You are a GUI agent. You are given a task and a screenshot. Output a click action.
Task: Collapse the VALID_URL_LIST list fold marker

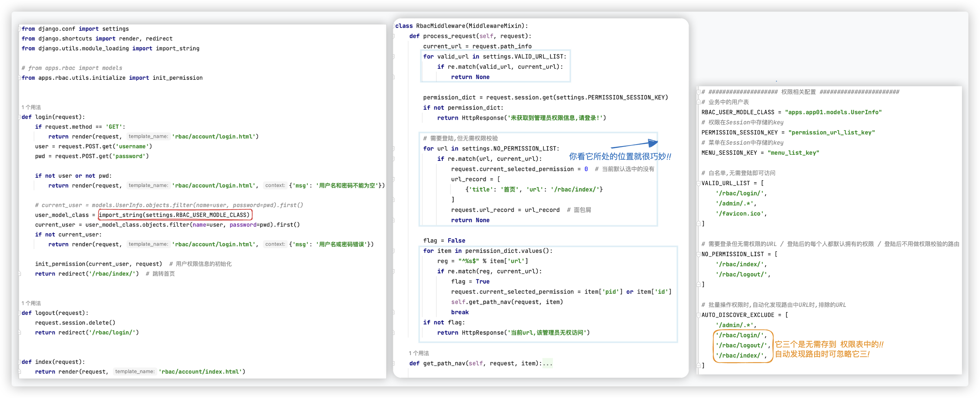(x=699, y=183)
